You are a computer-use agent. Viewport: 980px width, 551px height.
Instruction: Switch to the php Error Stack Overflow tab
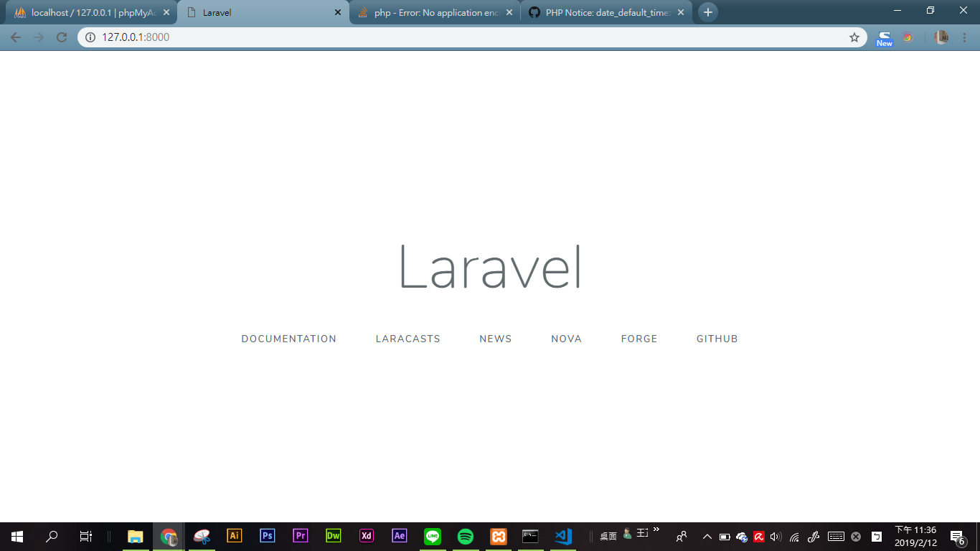[x=434, y=13]
